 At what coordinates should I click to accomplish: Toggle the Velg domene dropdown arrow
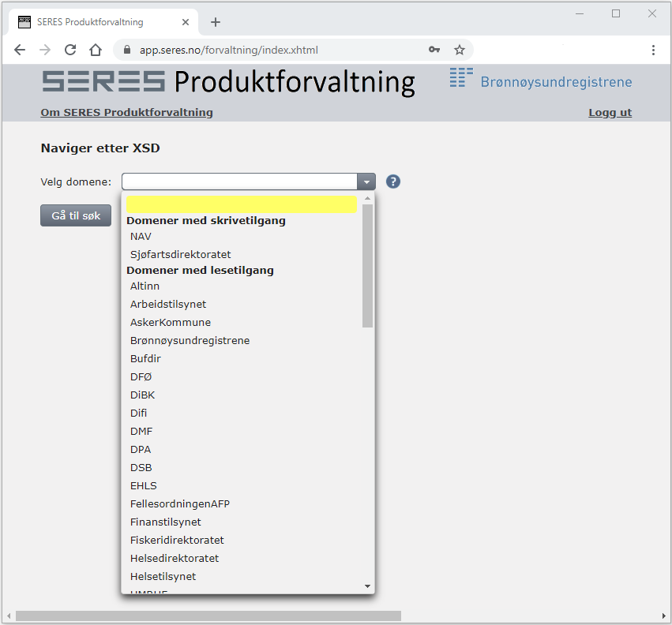coord(366,182)
